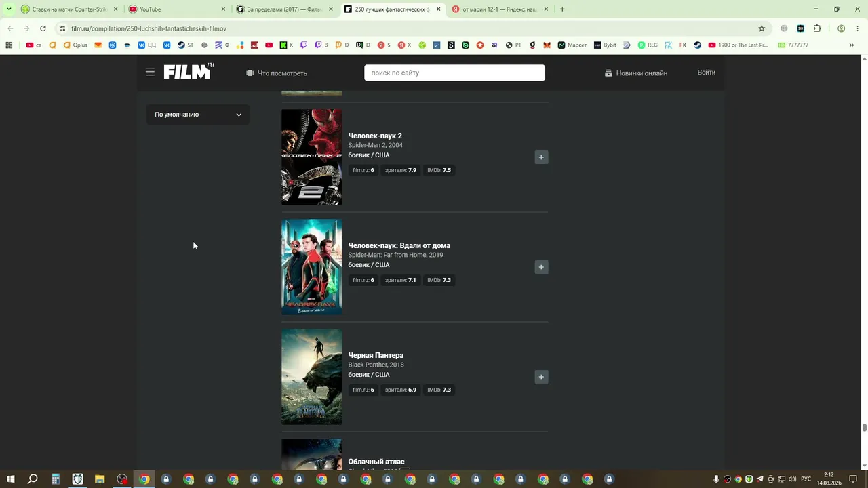Add 'Человек-паук: Вдали от дома' via plus button
This screenshot has height=488, width=868.
[541, 267]
